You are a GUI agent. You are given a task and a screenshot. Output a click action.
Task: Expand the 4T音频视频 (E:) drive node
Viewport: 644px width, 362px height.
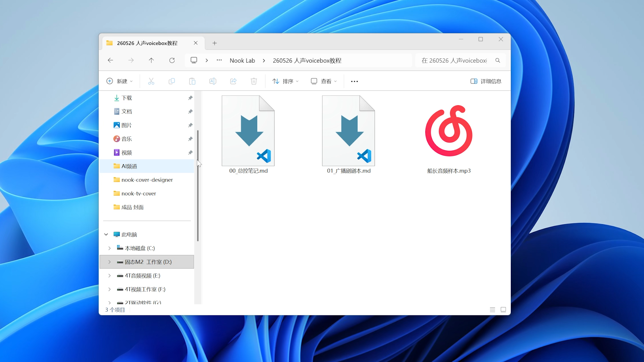(x=109, y=276)
